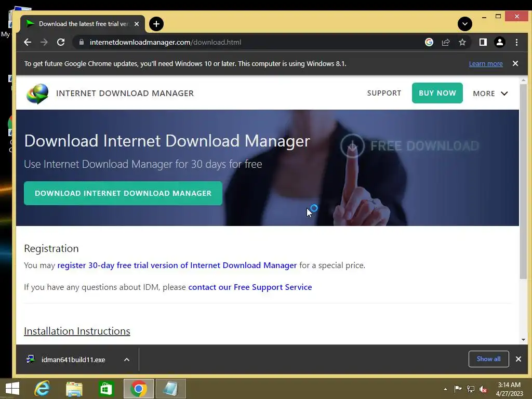Open File Explorer from taskbar
This screenshot has width=532, height=399.
(74, 389)
